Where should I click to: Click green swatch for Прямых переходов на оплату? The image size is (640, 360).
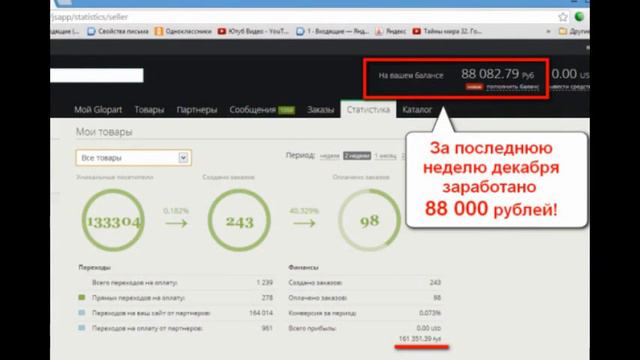click(82, 298)
